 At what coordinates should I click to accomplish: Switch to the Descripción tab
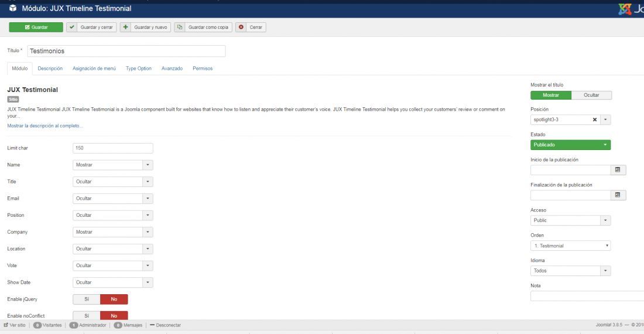[50, 69]
